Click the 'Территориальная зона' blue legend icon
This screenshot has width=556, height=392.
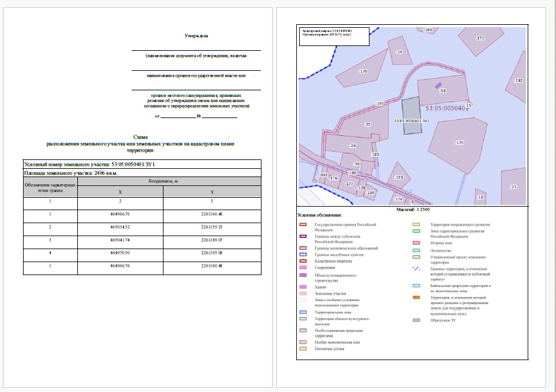coord(303,312)
